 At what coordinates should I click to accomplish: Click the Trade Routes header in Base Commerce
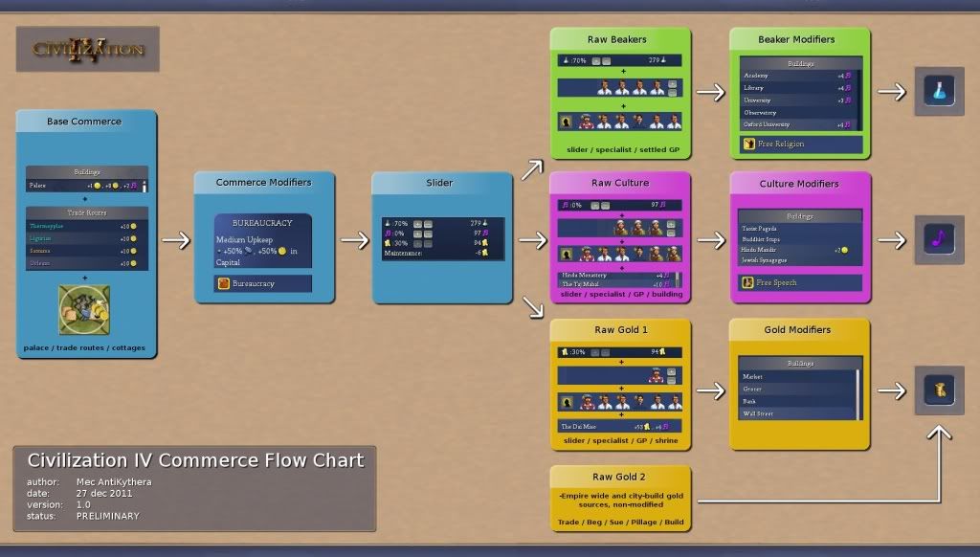87,212
